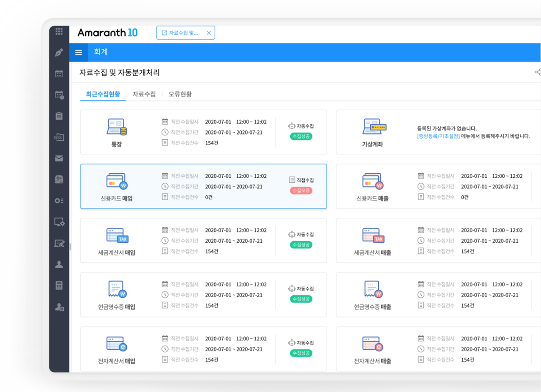Viewport: 541px width, 392px height.
Task: Click the 자료수집 및 자동분개처리 page heading
Action: click(120, 72)
